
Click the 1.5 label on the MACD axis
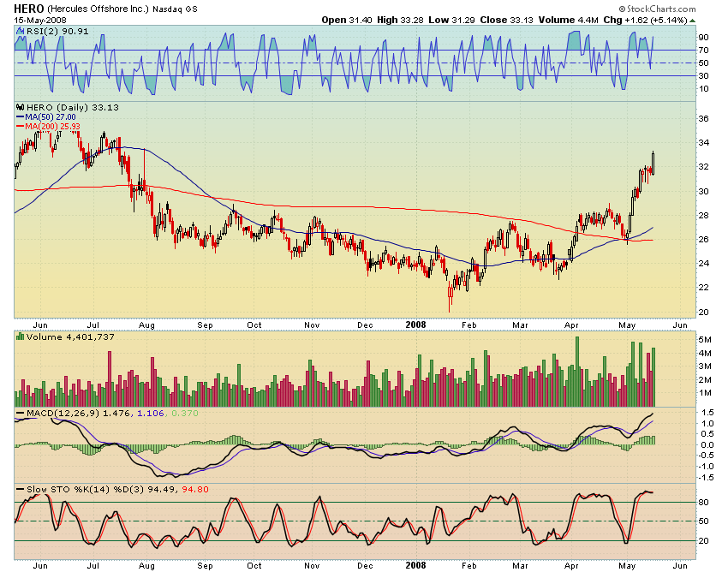pos(707,412)
